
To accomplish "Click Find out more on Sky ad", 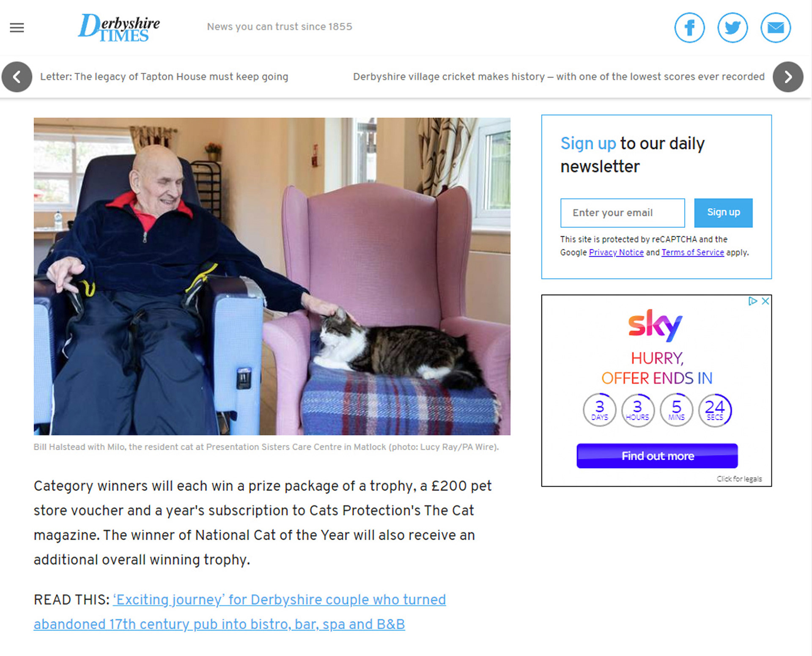I will click(x=657, y=456).
